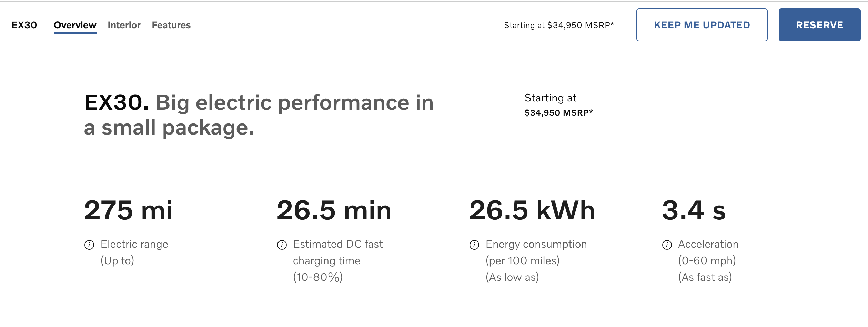Show info for Acceleration 0-60 mph

667,245
